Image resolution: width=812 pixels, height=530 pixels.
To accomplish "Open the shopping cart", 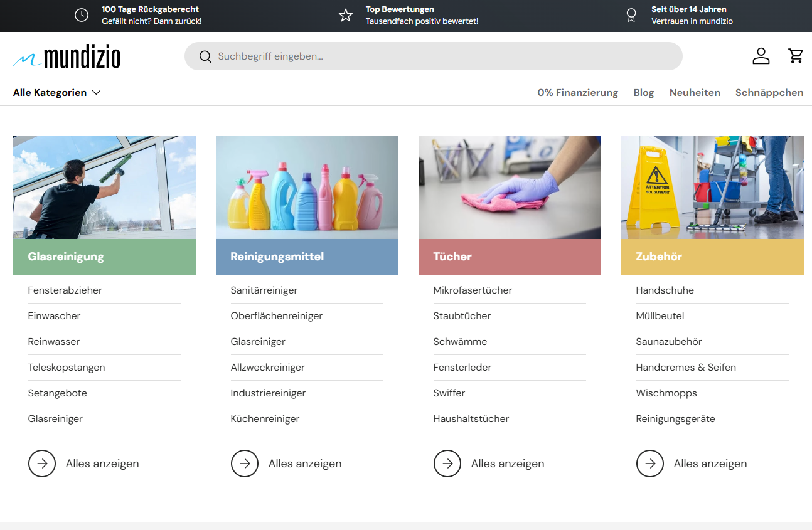I will (796, 56).
